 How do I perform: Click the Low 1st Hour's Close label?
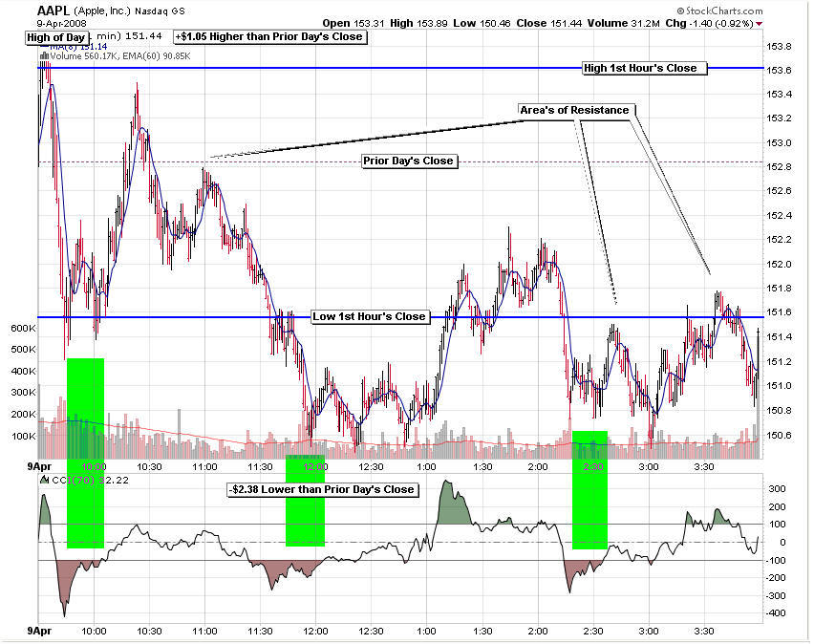pyautogui.click(x=369, y=317)
